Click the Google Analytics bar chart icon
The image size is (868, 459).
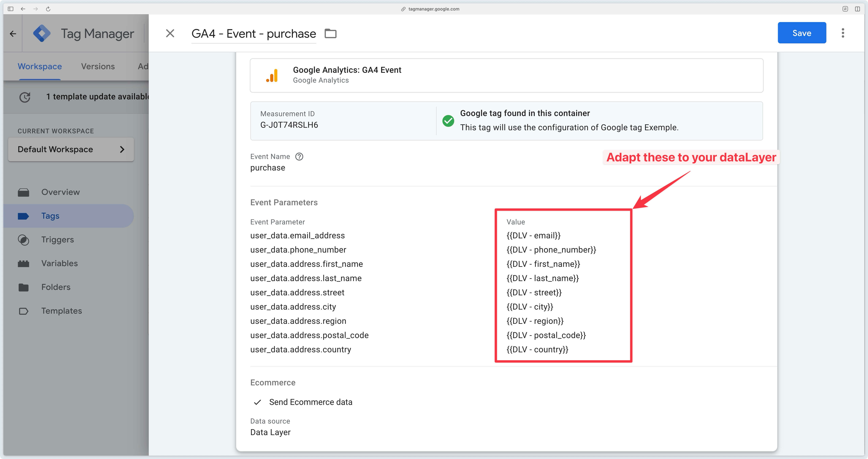272,75
